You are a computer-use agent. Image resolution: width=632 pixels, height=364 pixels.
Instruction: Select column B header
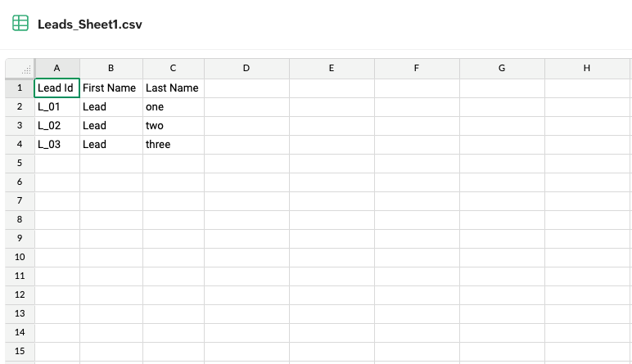111,69
